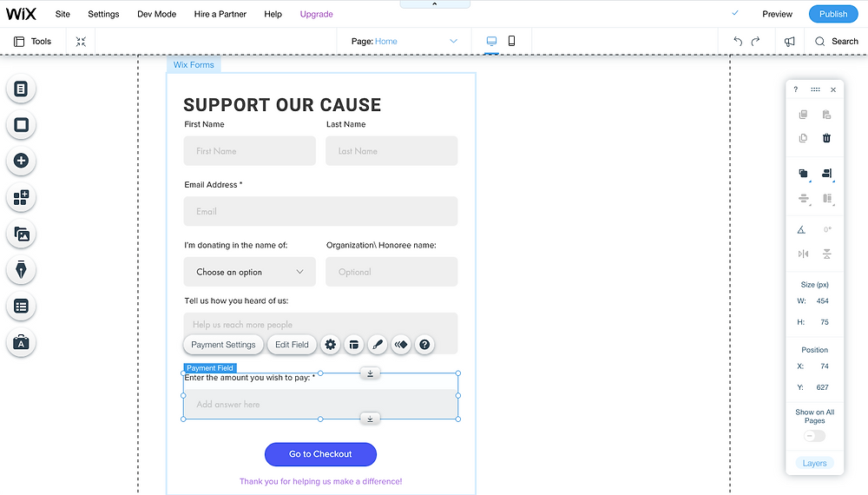Open the animation diamond icon

coord(401,345)
